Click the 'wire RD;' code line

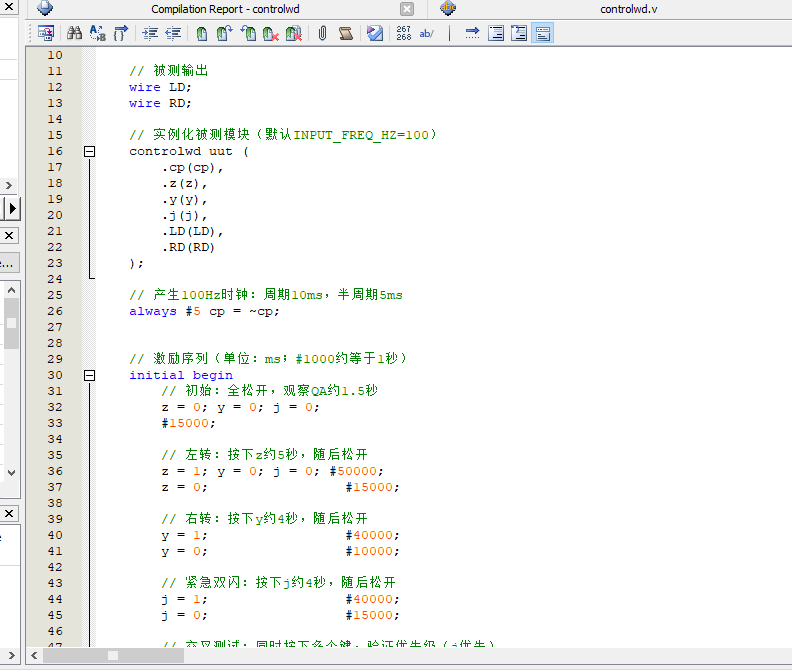(x=160, y=103)
